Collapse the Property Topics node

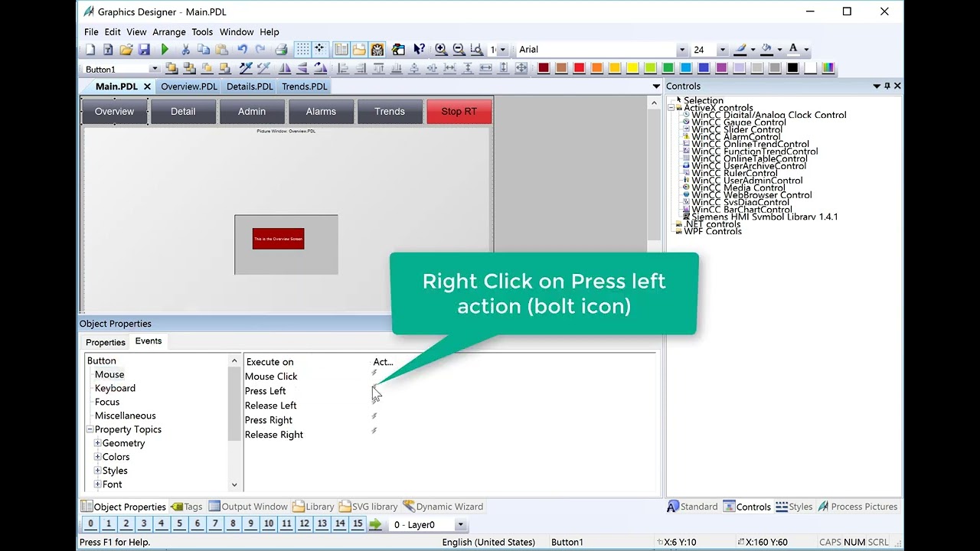[90, 429]
